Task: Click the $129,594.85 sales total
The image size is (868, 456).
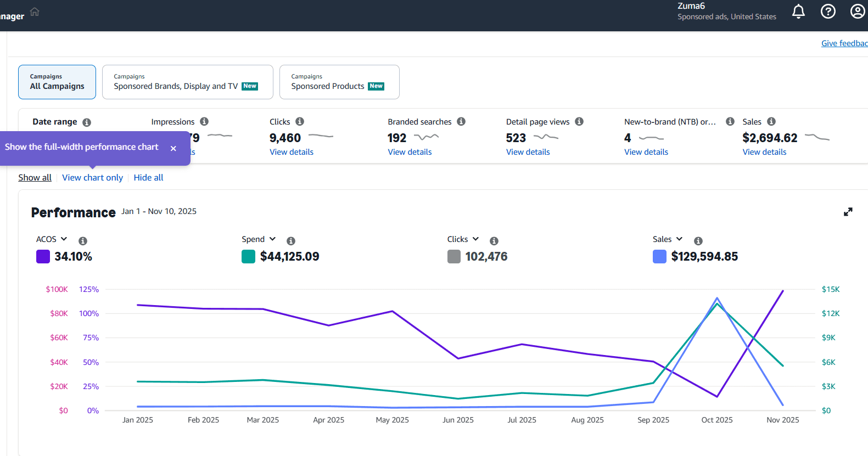Action: tap(704, 256)
